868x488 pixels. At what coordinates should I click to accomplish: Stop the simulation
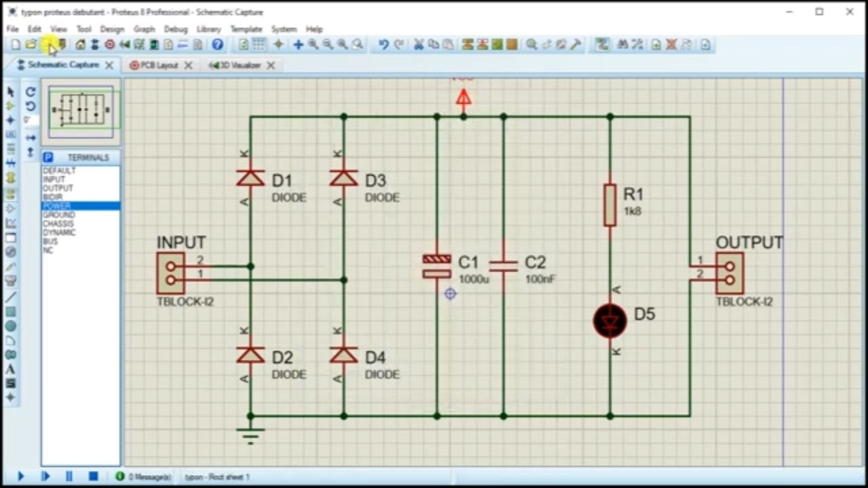pos(94,476)
